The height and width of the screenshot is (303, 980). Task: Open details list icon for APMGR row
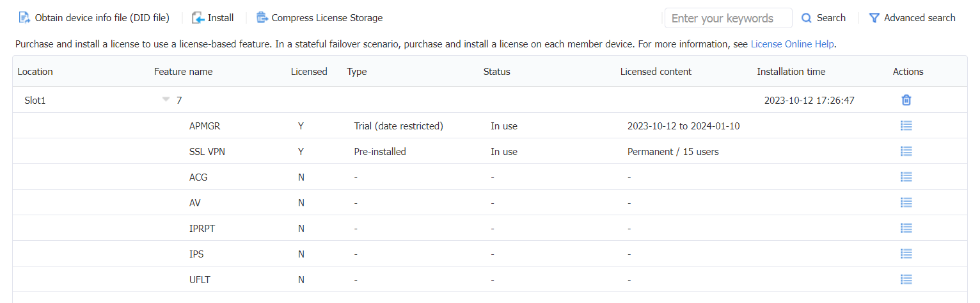tap(906, 126)
